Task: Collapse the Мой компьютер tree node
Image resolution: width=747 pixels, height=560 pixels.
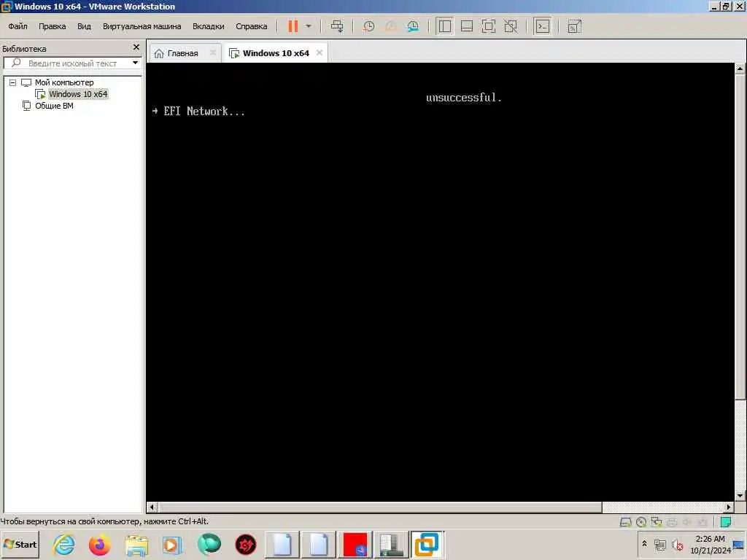Action: (13, 82)
